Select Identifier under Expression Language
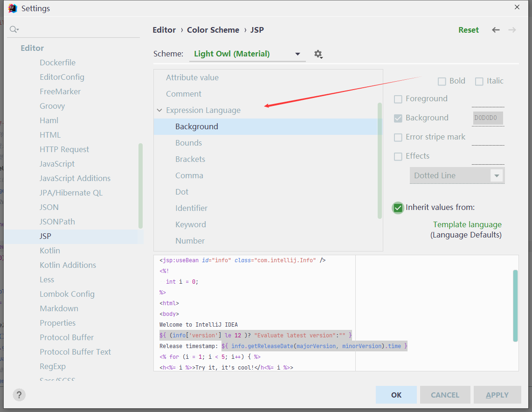532x412 pixels. [x=191, y=208]
